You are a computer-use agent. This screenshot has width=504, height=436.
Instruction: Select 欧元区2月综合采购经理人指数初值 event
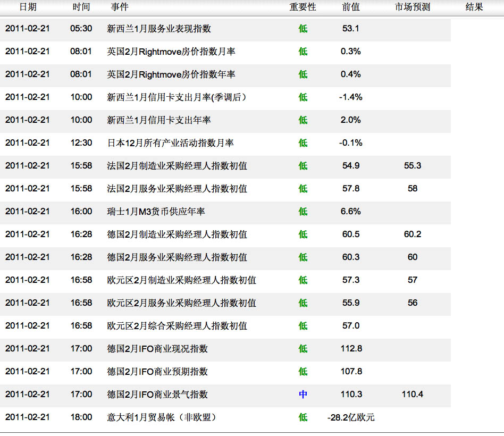[177, 325]
